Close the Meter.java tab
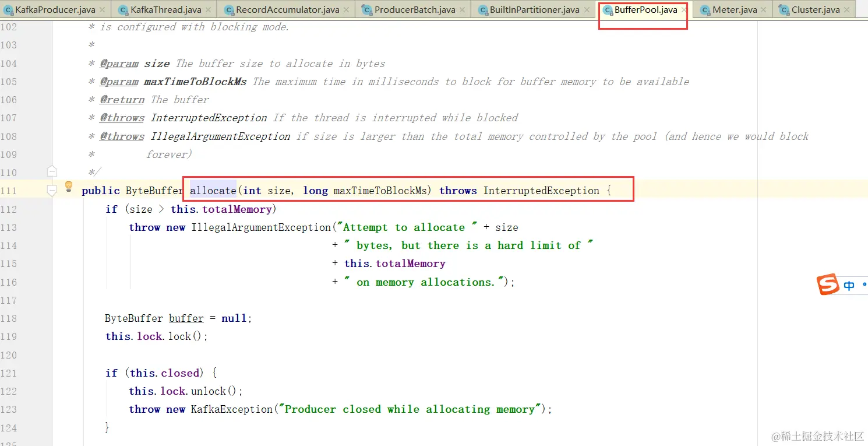Image resolution: width=868 pixels, height=446 pixels. (x=763, y=10)
